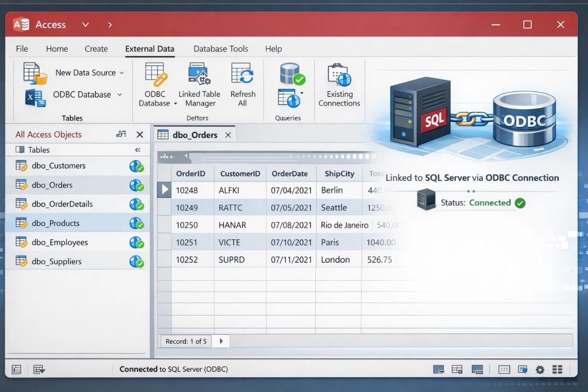Click the next record navigation arrow
The width and height of the screenshot is (588, 392).
(x=220, y=341)
